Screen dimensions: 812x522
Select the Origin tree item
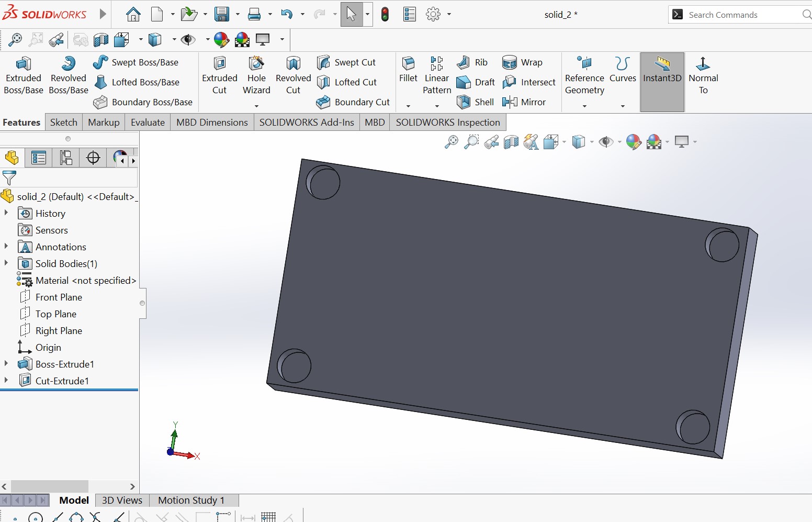point(40,347)
